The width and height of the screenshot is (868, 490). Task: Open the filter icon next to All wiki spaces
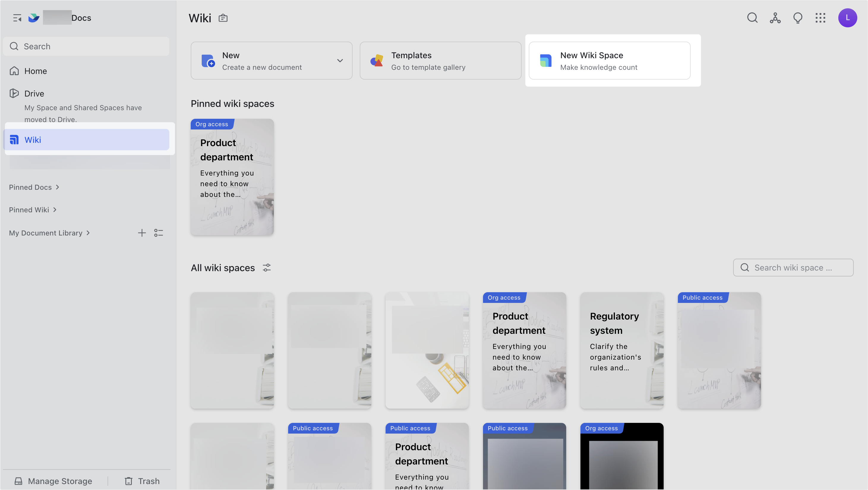click(266, 267)
